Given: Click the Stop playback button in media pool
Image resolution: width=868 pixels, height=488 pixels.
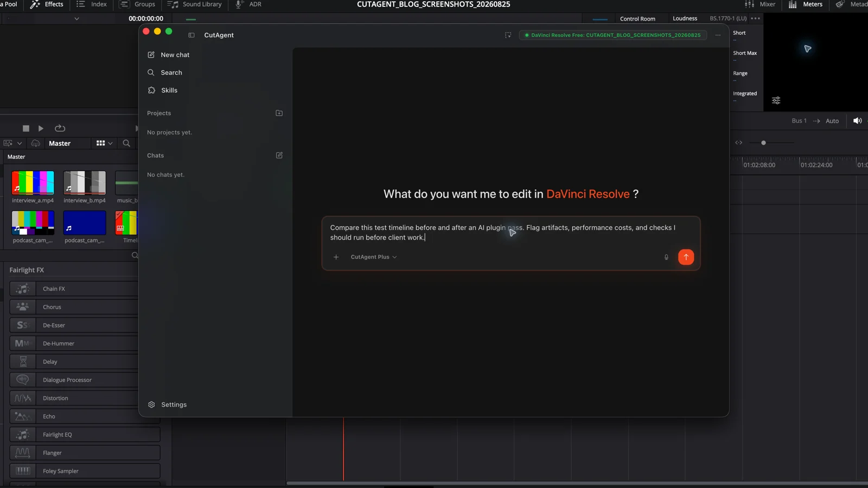Looking at the screenshot, I should [25, 129].
